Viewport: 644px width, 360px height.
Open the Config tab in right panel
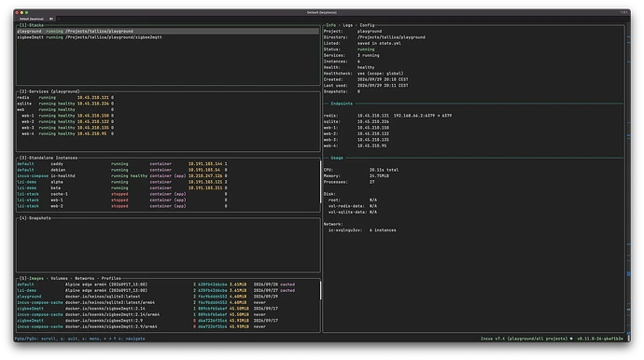click(x=367, y=25)
